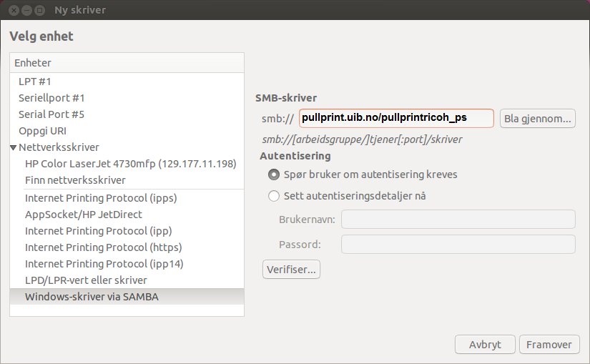Click the Brukernavn text field

[x=458, y=220]
